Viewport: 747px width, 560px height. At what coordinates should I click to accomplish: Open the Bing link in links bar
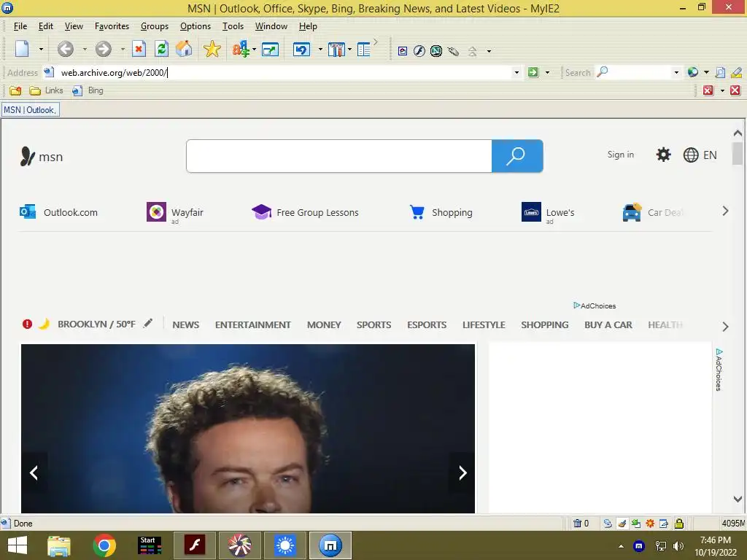88,90
